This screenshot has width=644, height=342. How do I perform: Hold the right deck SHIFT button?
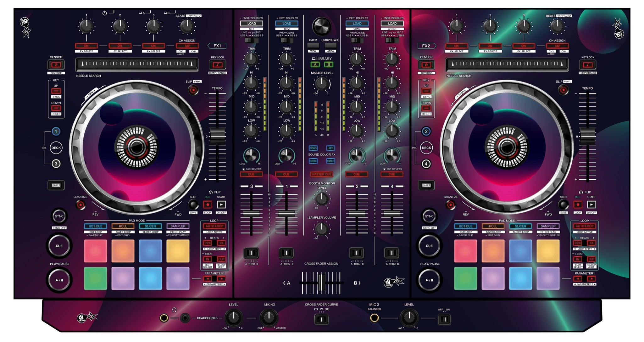tap(426, 185)
